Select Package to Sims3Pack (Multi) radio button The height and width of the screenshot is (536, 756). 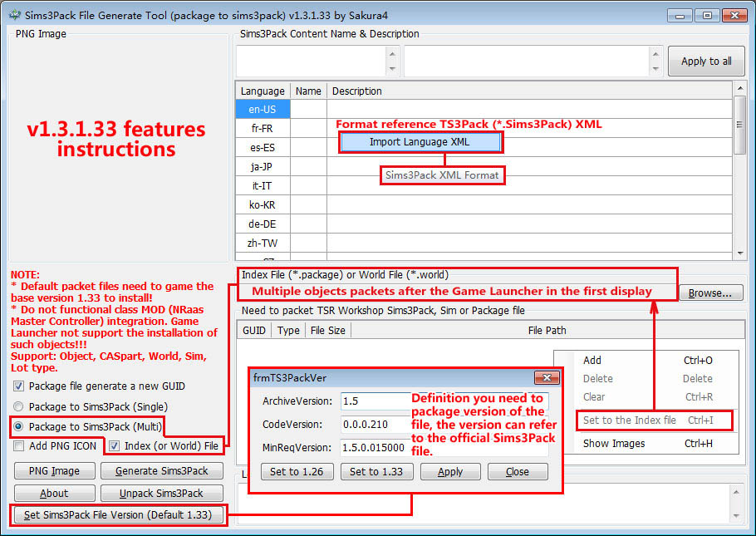(19, 426)
